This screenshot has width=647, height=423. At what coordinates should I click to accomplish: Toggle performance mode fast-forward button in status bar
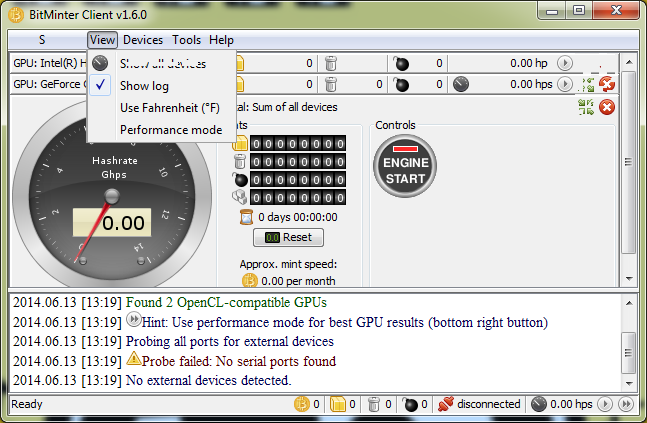pyautogui.click(x=626, y=404)
